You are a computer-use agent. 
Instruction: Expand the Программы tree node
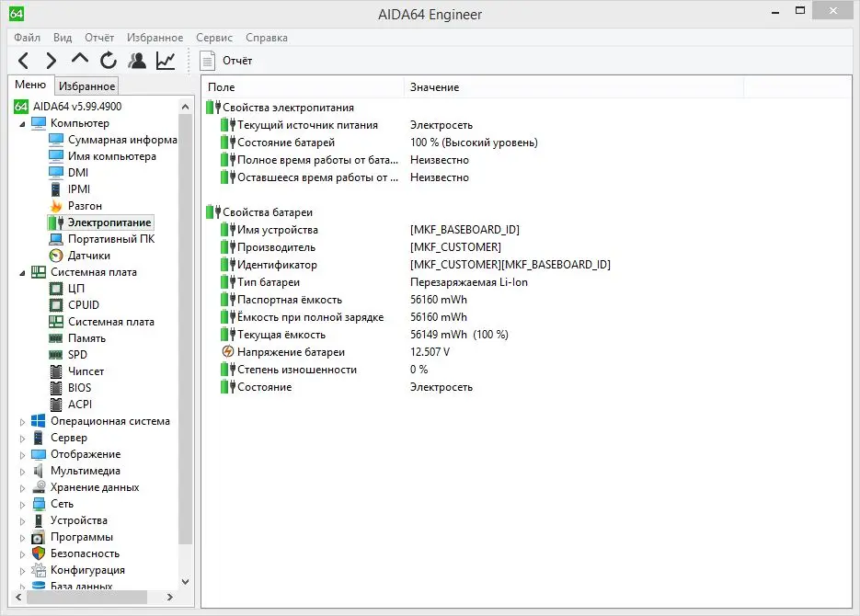(x=22, y=538)
